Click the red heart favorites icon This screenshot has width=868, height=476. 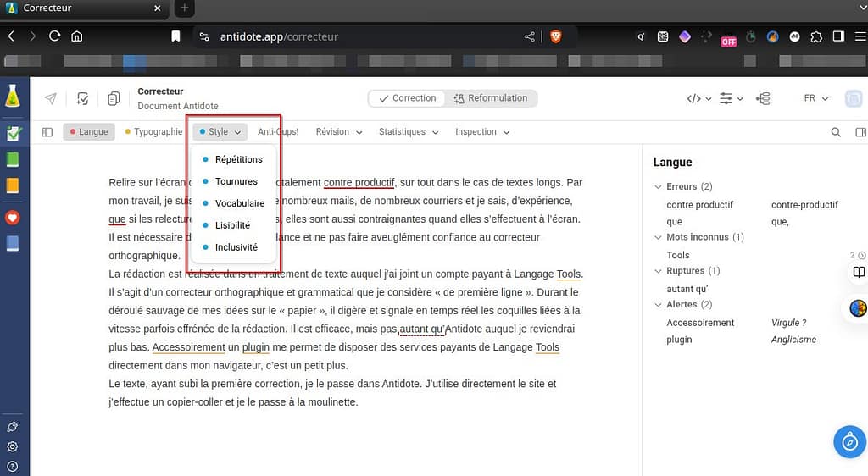click(13, 218)
